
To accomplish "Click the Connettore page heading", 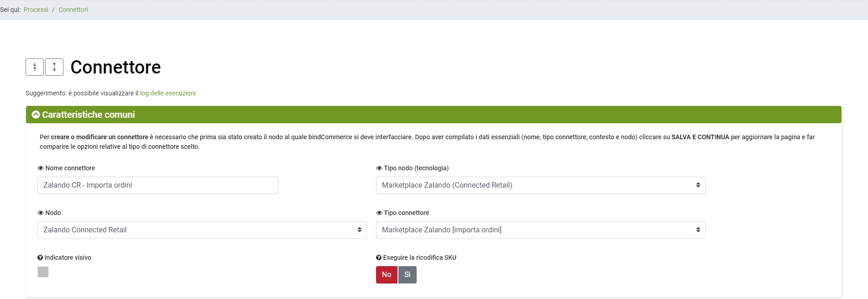I will (115, 67).
